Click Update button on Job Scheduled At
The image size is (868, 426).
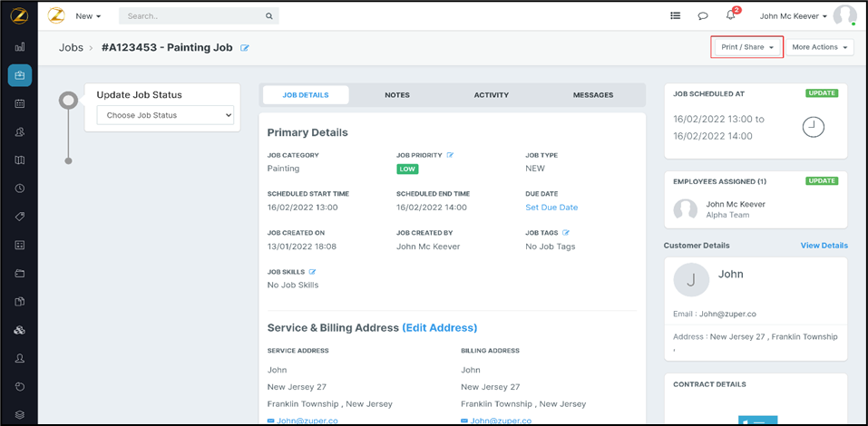point(821,93)
